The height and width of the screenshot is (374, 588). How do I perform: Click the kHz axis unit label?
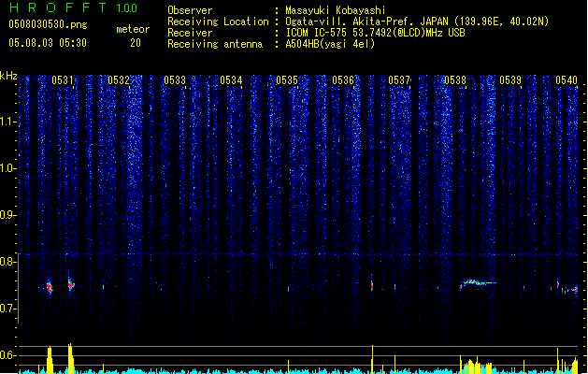(x=8, y=76)
